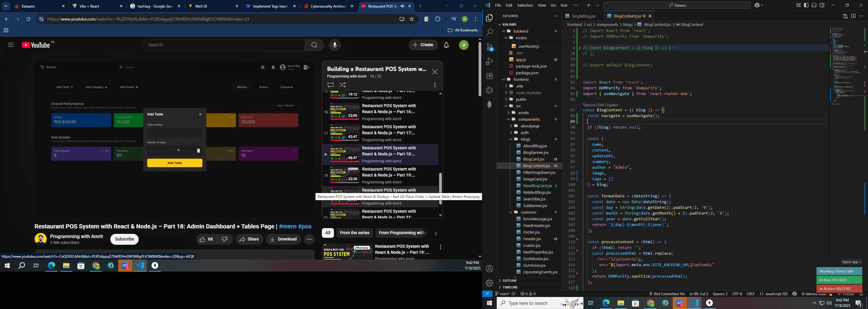
Task: Open VS Code Explorer view icon
Action: (x=489, y=18)
